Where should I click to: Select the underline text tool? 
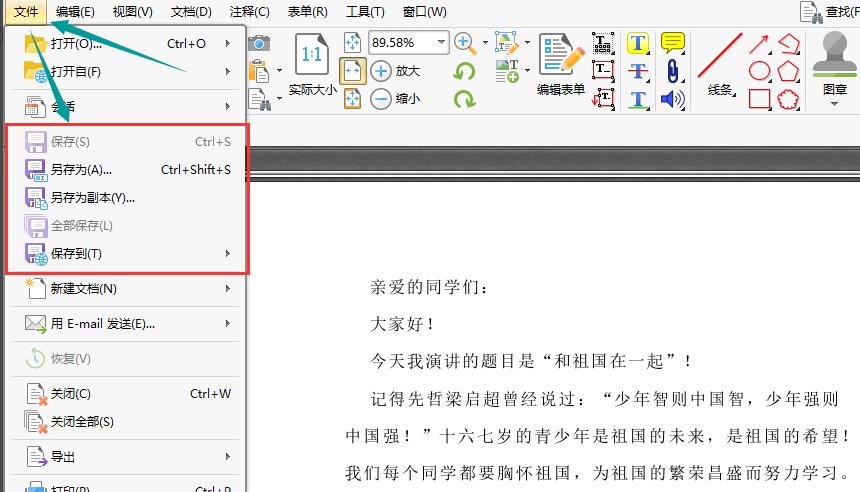[x=638, y=99]
